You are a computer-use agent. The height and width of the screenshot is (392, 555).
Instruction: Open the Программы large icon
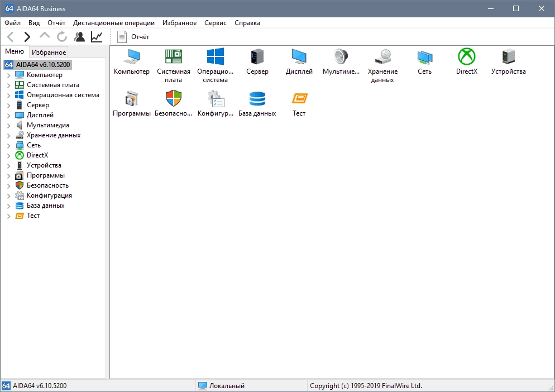pos(132,99)
